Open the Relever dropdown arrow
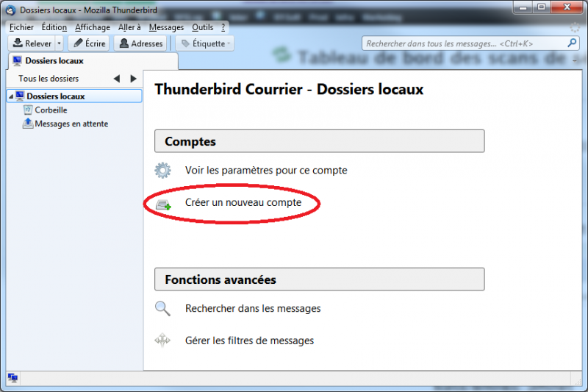The height and width of the screenshot is (392, 588). click(59, 43)
